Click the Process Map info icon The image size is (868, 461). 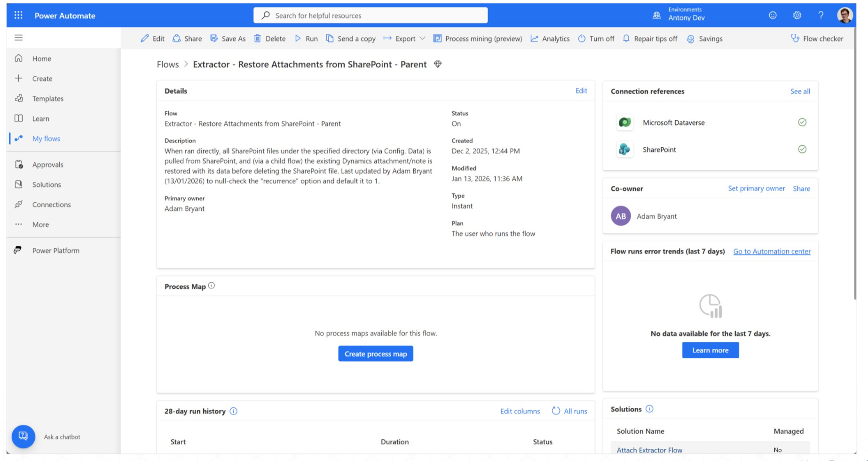[212, 286]
